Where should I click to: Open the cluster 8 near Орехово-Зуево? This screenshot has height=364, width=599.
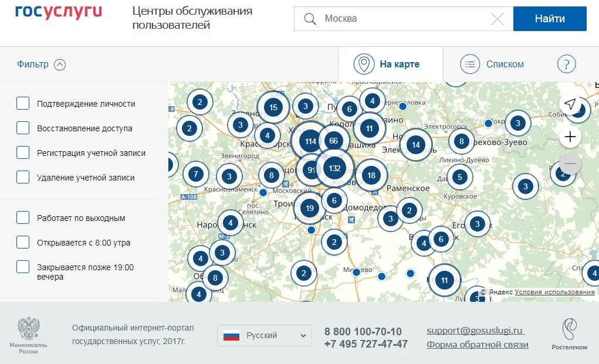tap(462, 142)
